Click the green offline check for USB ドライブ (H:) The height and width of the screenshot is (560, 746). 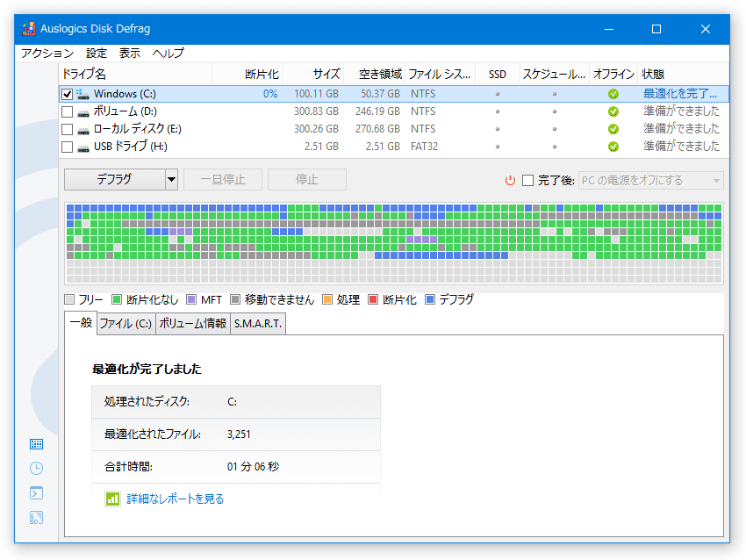tap(613, 147)
